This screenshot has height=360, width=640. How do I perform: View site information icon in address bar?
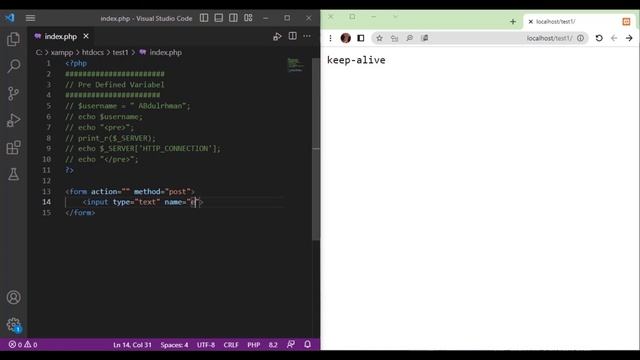(580, 38)
